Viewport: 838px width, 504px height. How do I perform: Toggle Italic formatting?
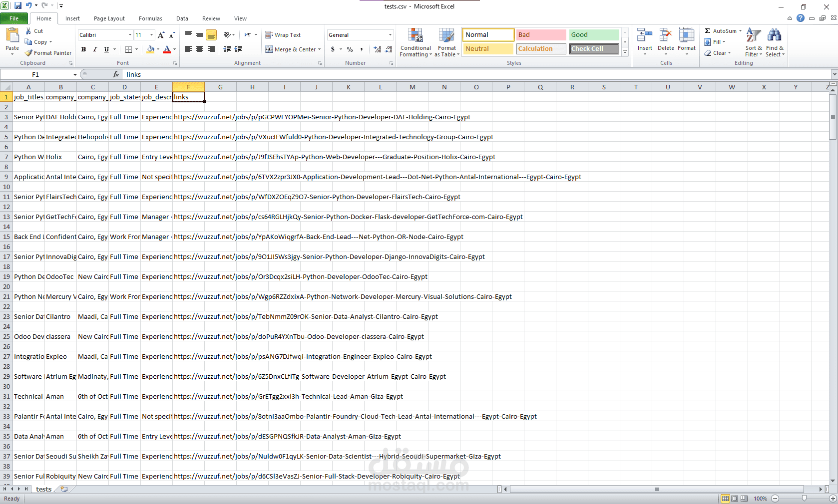(95, 49)
